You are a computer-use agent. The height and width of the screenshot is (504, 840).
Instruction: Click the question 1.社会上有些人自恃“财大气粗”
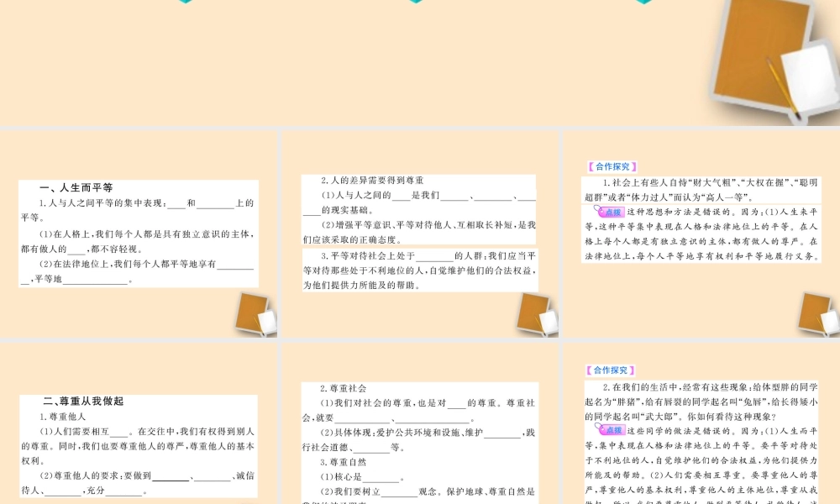point(701,190)
